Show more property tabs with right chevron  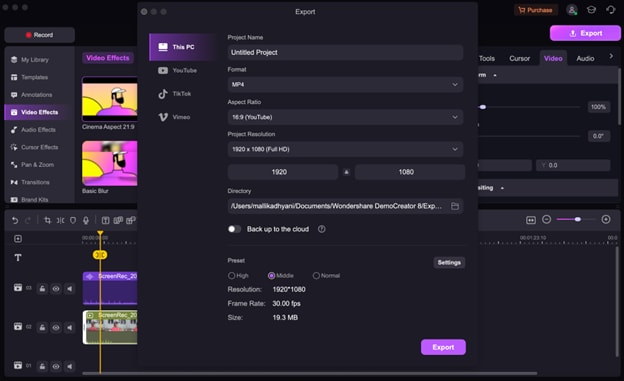pyautogui.click(x=611, y=57)
